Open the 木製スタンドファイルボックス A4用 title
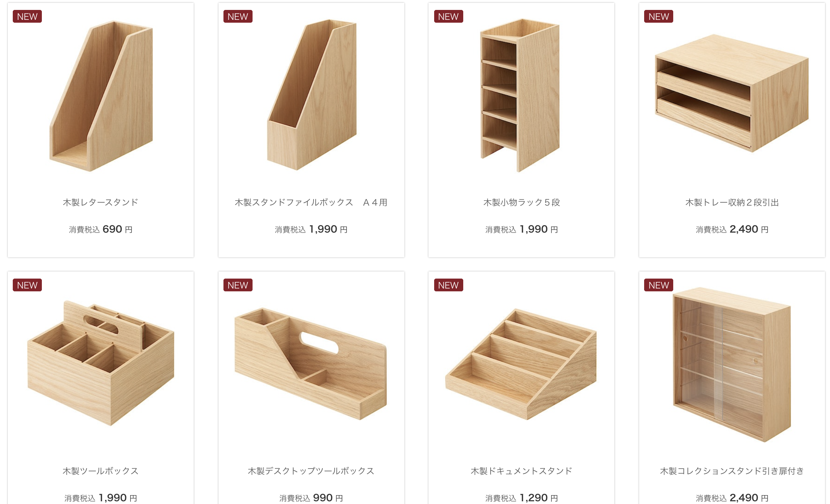 [311, 202]
